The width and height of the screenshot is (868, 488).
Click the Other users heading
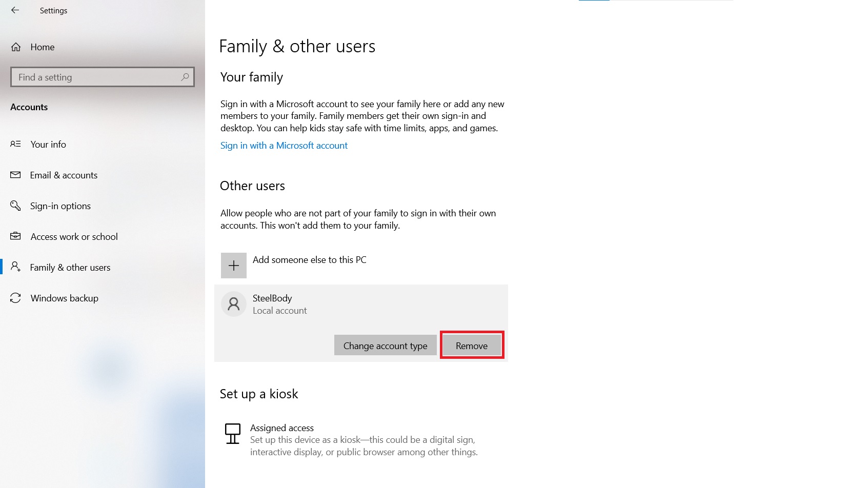pyautogui.click(x=253, y=186)
